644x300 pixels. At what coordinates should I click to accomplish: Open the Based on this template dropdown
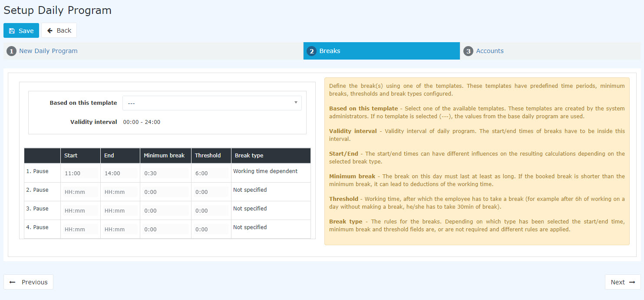pos(212,103)
